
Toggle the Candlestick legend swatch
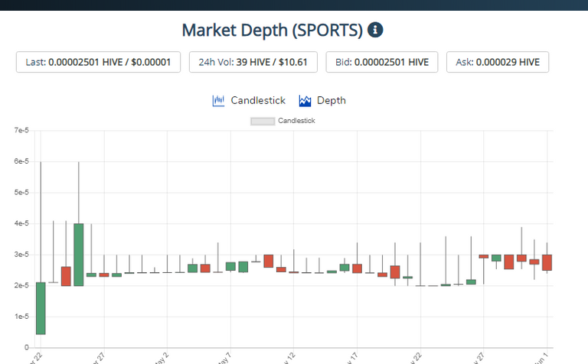pyautogui.click(x=263, y=122)
